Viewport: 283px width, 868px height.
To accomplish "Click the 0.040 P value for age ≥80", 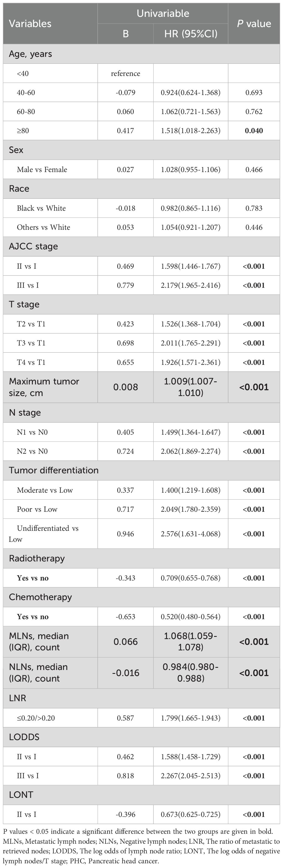I will (254, 131).
